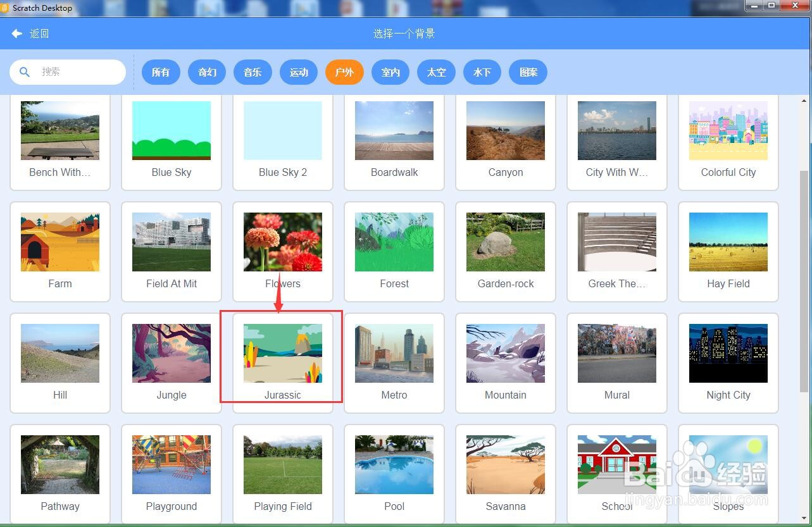This screenshot has height=527, width=812.
Task: Choose the Forest backdrop
Action: (394, 251)
